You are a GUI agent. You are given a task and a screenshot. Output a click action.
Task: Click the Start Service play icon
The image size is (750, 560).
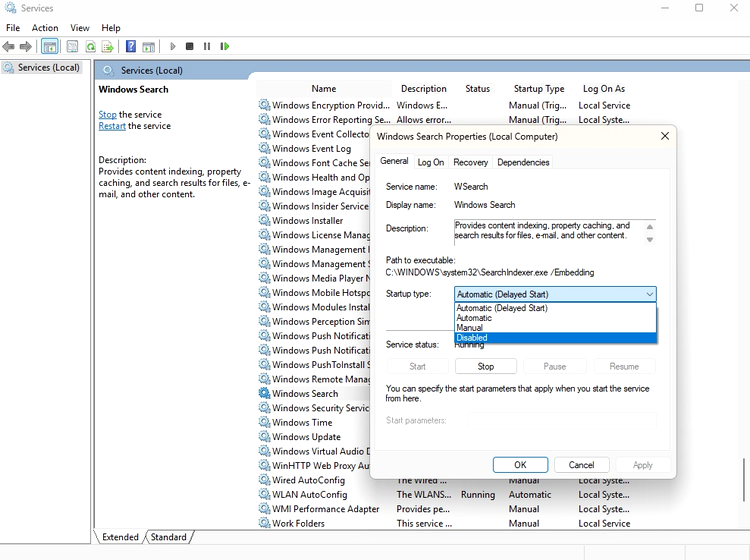click(173, 46)
